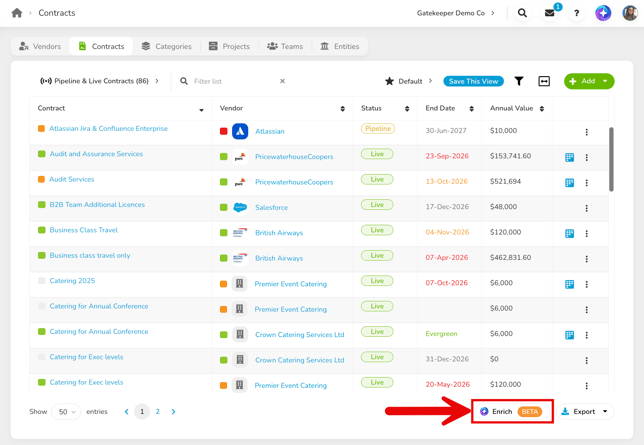Open the Default saved view selector
644x445 pixels.
[408, 81]
